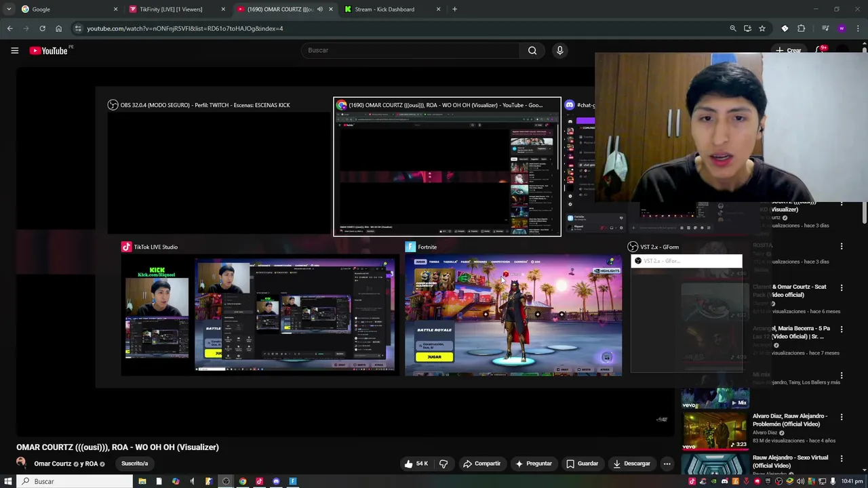Open the Suscrito/a subscription dropdown
This screenshot has height=488, width=868.
pyautogui.click(x=134, y=464)
